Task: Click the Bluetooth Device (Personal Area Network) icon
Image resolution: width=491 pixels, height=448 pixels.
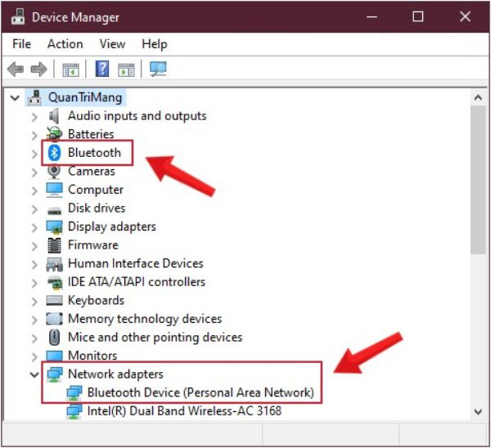Action: click(74, 392)
